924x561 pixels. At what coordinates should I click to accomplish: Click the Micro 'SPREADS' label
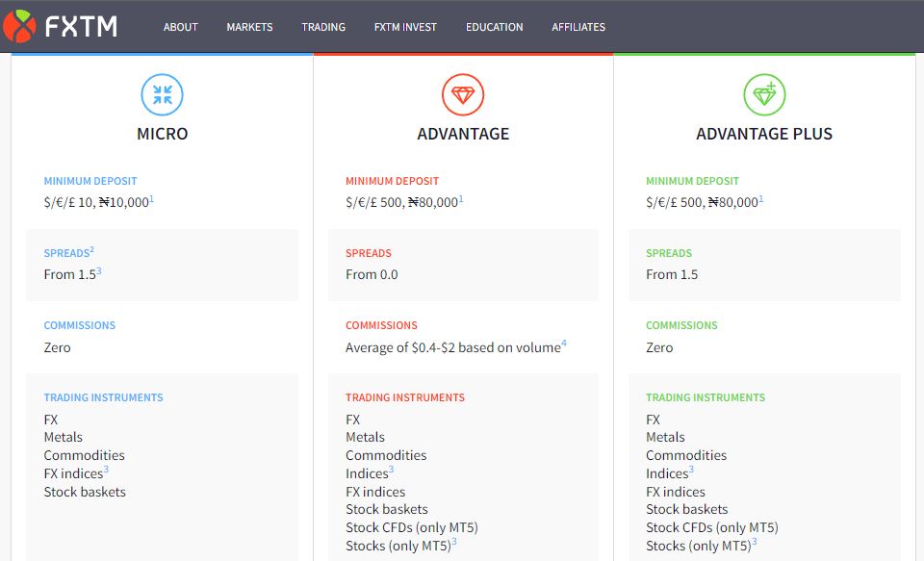point(66,253)
